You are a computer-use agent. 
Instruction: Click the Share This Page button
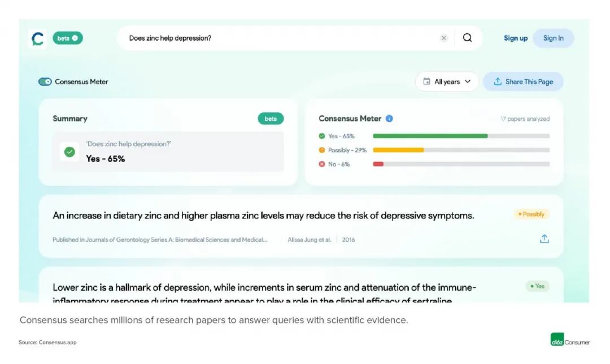(523, 82)
